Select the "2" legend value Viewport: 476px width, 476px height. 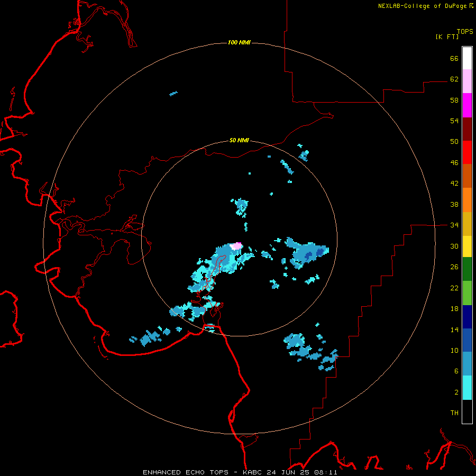456,392
